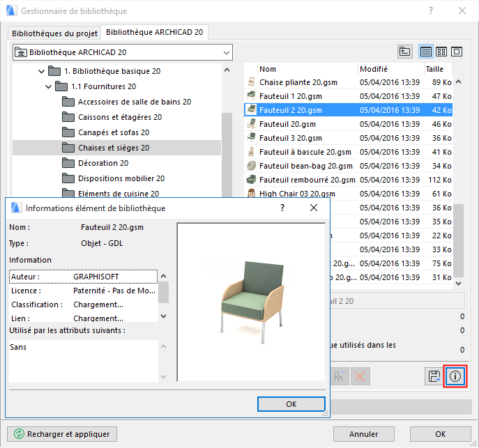Click the help question mark in library manager title bar
Screen dimensions: 479x448
pos(431,10)
